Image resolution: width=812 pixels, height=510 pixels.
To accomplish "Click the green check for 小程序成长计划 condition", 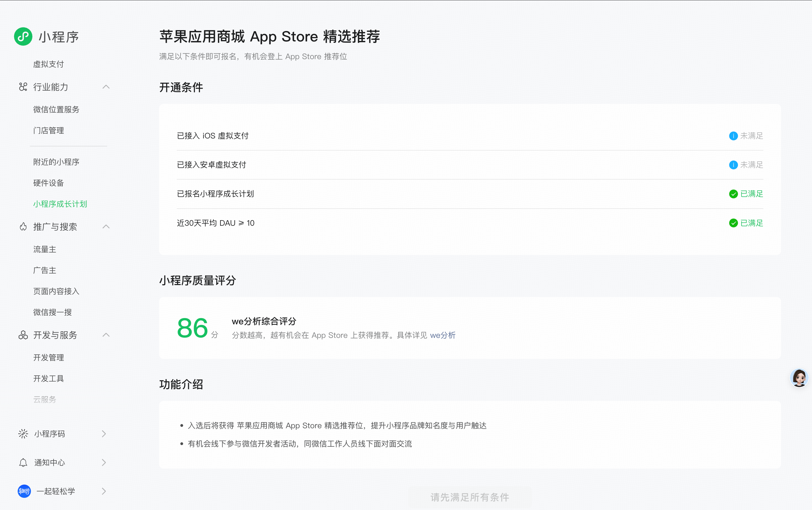I will [733, 194].
